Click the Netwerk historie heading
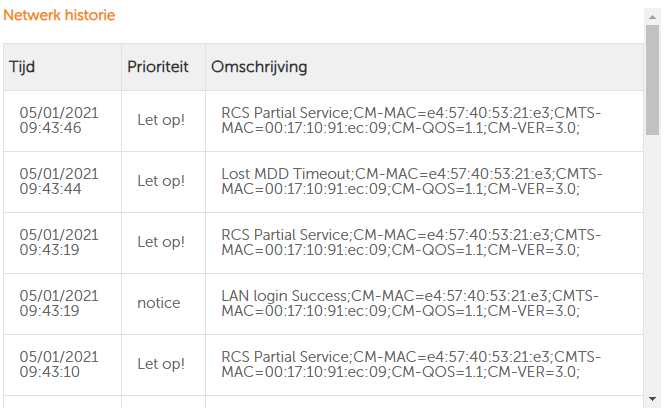Image resolution: width=672 pixels, height=418 pixels. 59,16
